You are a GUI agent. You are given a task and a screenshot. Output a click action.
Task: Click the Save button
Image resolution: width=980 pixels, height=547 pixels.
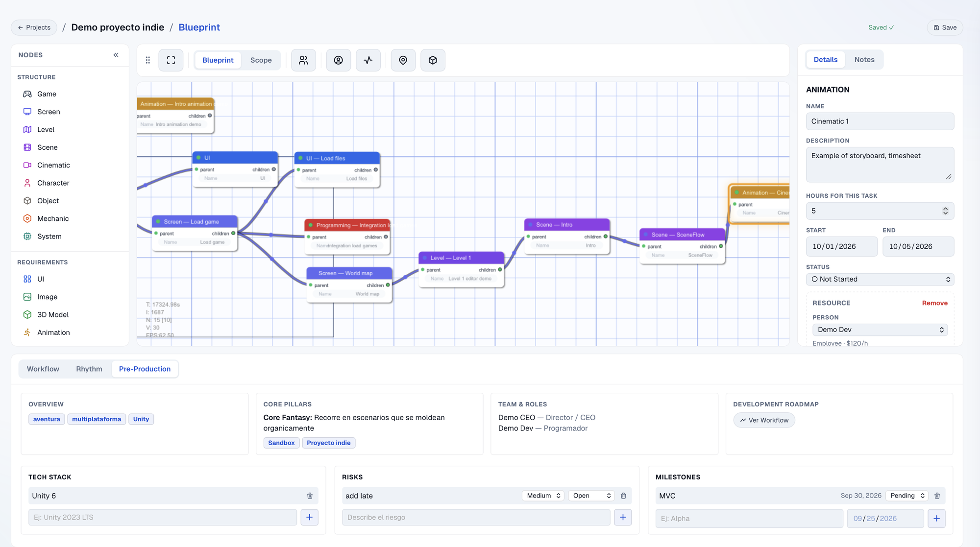(x=945, y=27)
